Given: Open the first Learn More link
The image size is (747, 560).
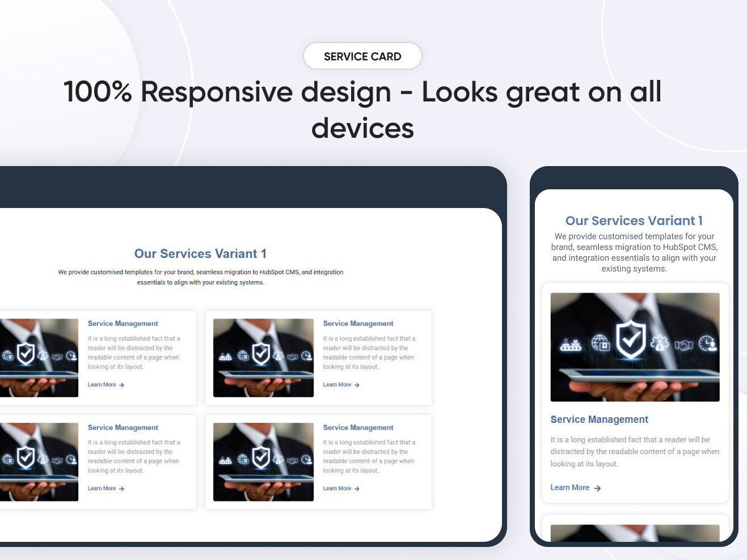Looking at the screenshot, I should [102, 385].
